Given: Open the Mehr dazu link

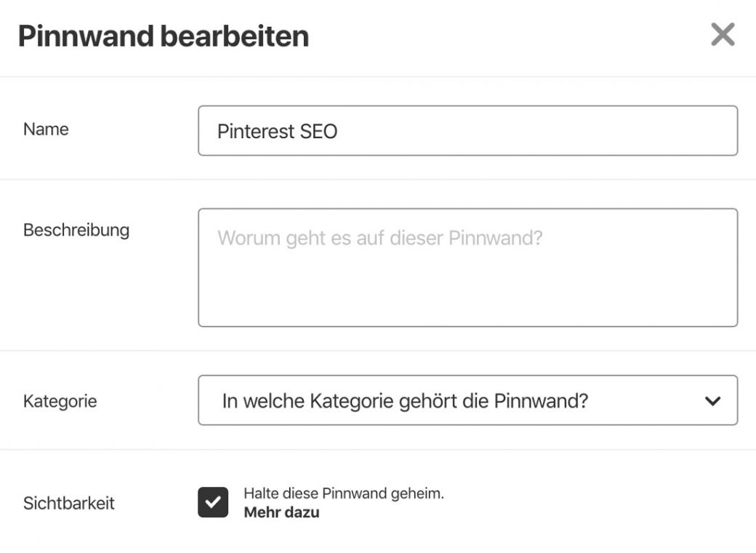Looking at the screenshot, I should point(283,512).
